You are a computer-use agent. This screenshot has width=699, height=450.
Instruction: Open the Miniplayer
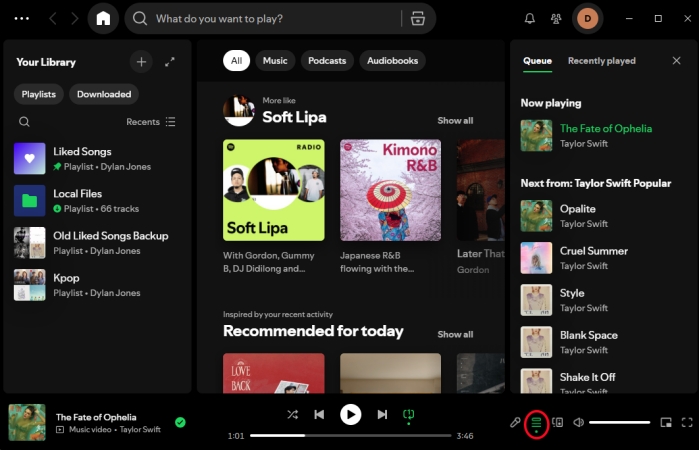click(x=666, y=422)
